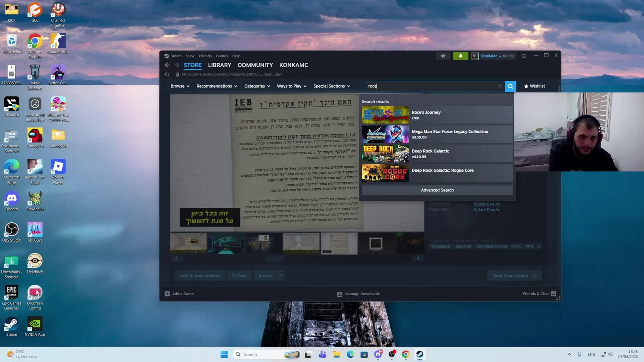Click Advanced Search below search results
The image size is (644, 362).
[437, 190]
